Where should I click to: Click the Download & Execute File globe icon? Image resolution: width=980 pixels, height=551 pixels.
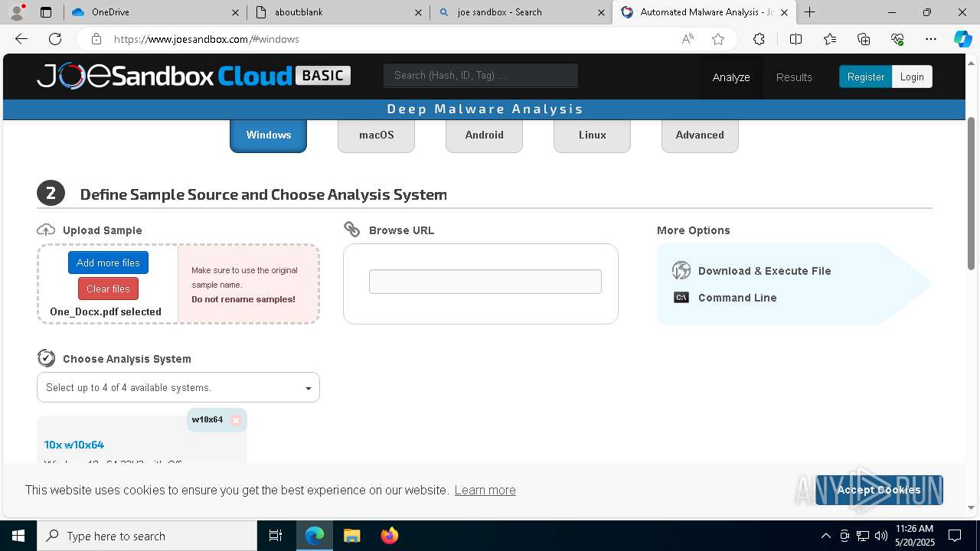681,270
